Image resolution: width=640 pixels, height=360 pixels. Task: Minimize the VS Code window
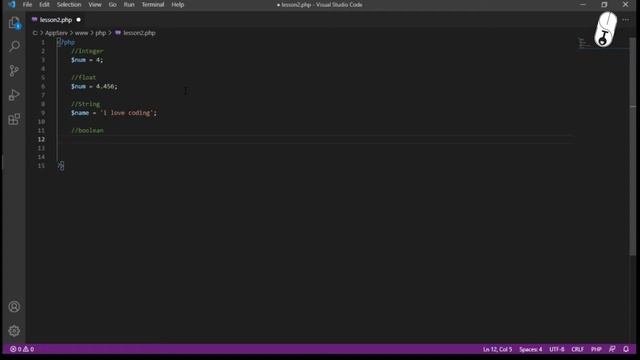pyautogui.click(x=582, y=4)
